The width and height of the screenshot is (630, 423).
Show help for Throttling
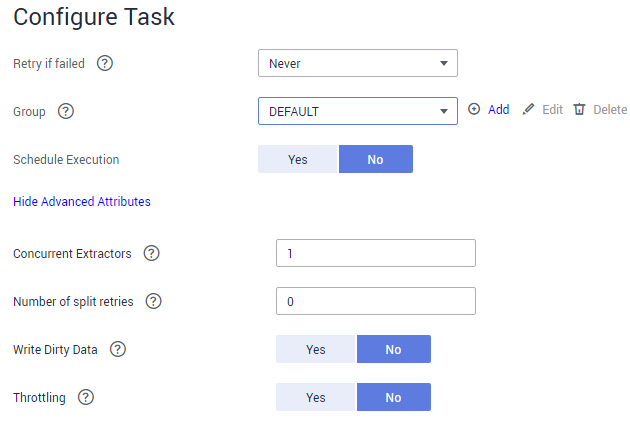pos(86,397)
